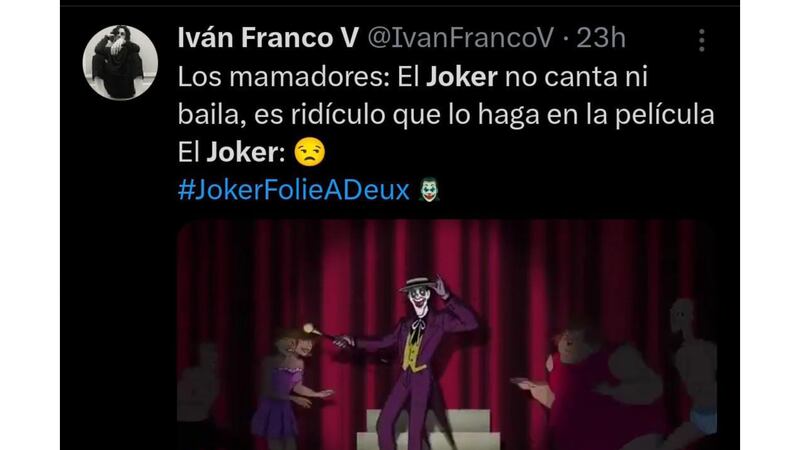Open the @IvanFrancoV handle profile
The width and height of the screenshot is (800, 450).
(460, 38)
